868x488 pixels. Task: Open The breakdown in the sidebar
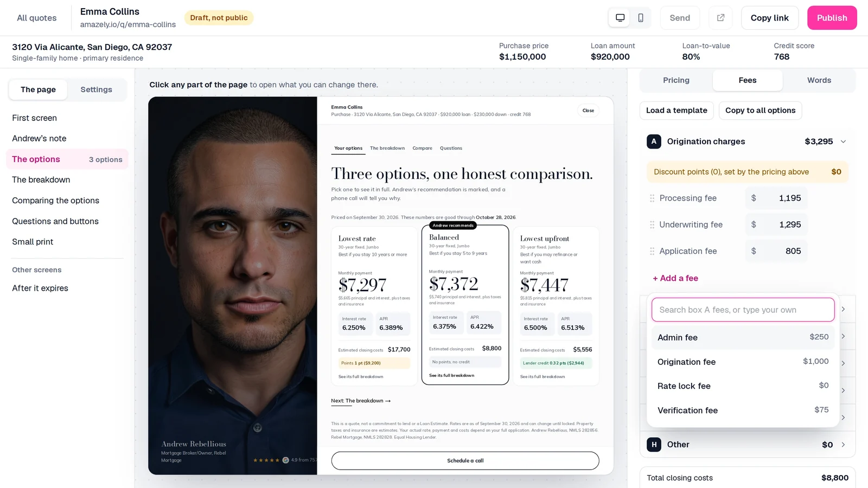point(67,179)
